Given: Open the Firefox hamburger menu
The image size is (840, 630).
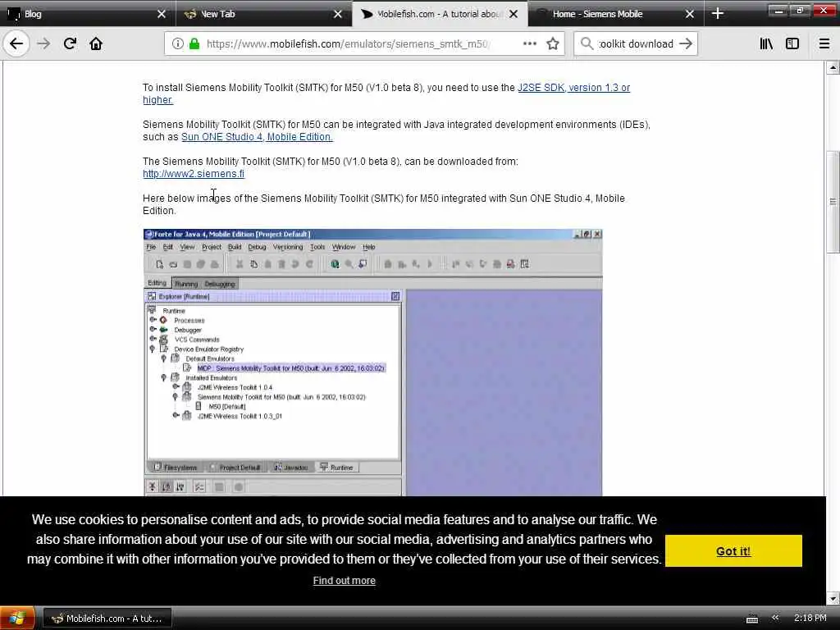Looking at the screenshot, I should (x=824, y=44).
